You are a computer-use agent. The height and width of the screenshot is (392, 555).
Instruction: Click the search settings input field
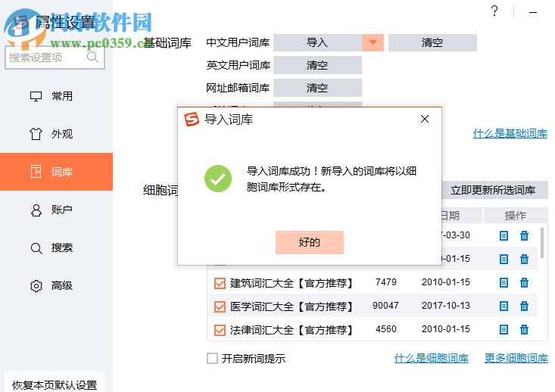[x=55, y=58]
